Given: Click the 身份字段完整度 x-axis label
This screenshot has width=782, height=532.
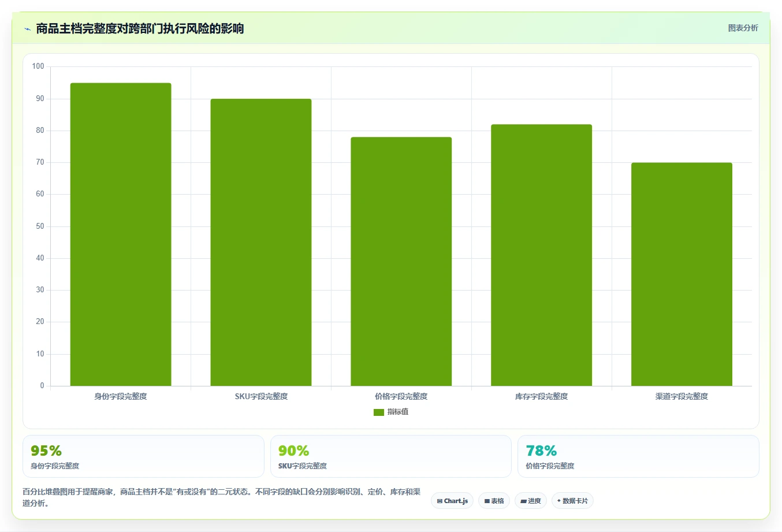Looking at the screenshot, I should point(121,396).
